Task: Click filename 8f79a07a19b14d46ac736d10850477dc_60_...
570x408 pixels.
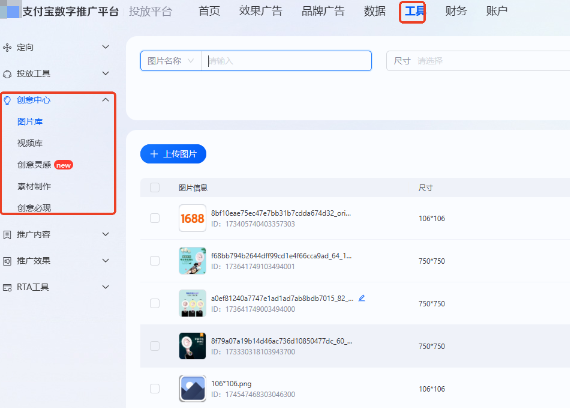Action: (281, 341)
